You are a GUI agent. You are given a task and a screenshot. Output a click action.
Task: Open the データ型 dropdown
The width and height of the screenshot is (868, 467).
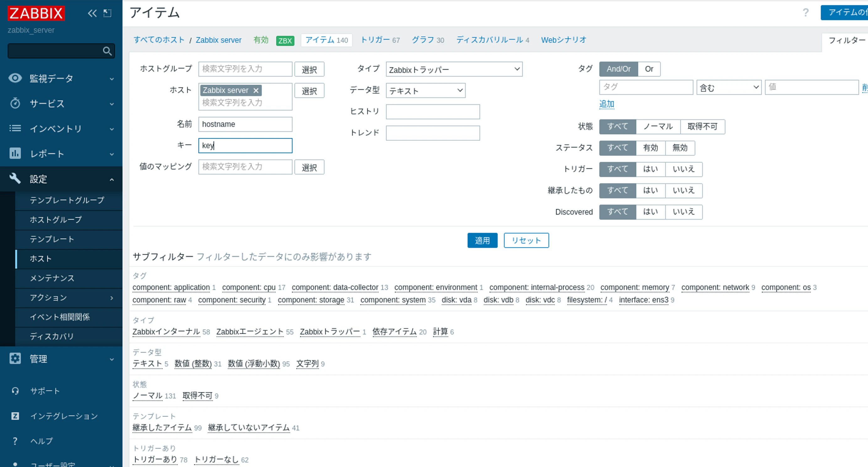click(426, 90)
